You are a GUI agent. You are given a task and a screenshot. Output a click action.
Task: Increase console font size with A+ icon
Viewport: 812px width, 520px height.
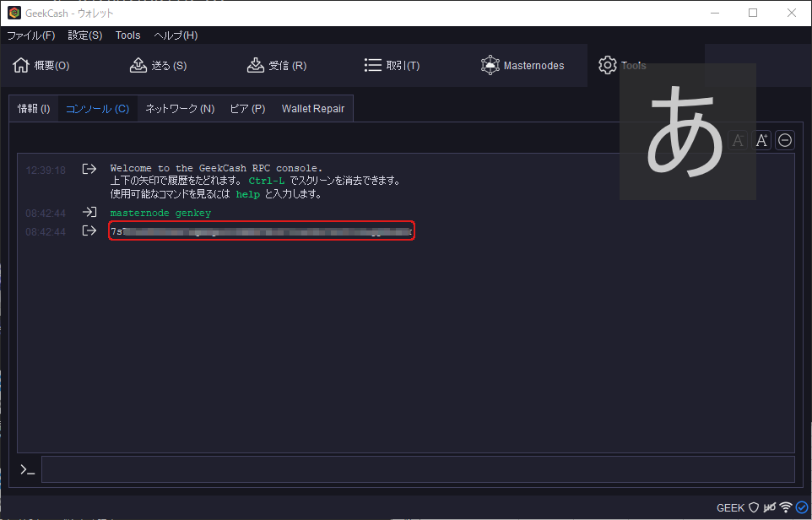click(x=762, y=140)
